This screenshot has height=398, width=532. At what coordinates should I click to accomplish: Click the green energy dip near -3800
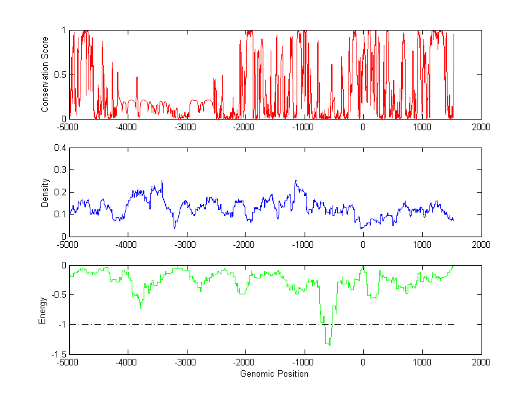(140, 306)
